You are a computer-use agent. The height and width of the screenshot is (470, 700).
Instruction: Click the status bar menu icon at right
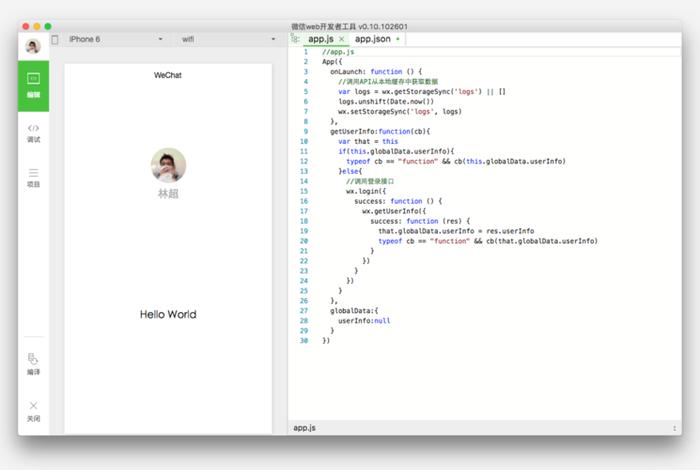coord(674,428)
